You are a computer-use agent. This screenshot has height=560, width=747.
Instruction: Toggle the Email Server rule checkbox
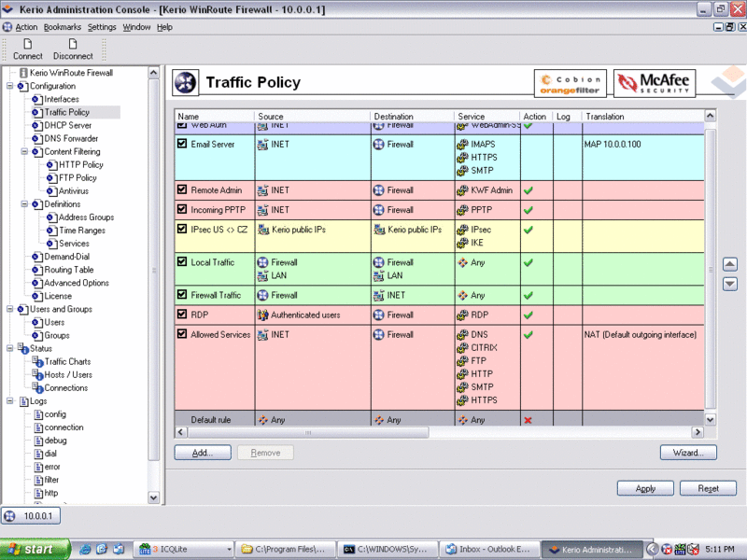point(181,144)
